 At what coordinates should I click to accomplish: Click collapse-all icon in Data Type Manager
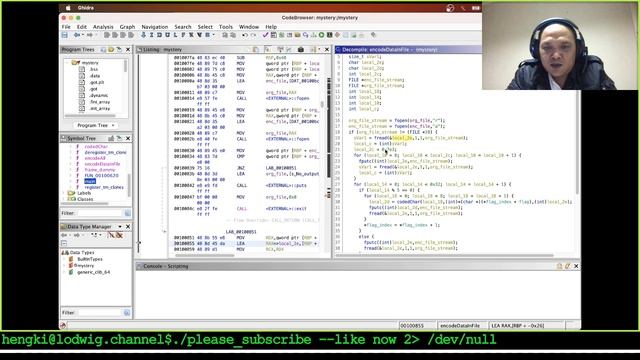click(x=64, y=244)
